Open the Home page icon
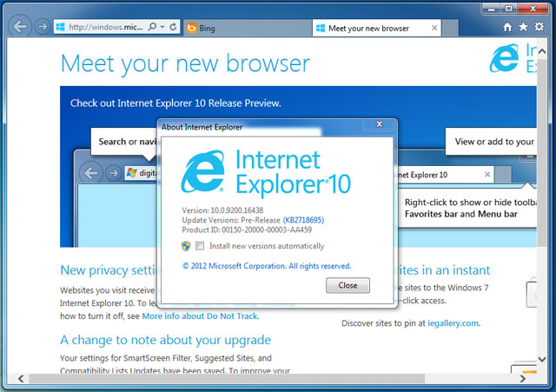This screenshot has width=556, height=392. click(x=507, y=27)
